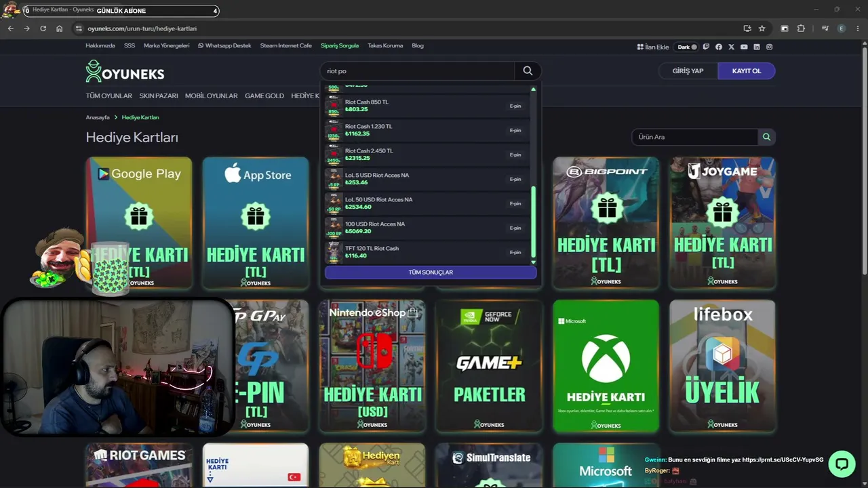Open the live chat support bubble
This screenshot has width=868, height=488.
(842, 464)
